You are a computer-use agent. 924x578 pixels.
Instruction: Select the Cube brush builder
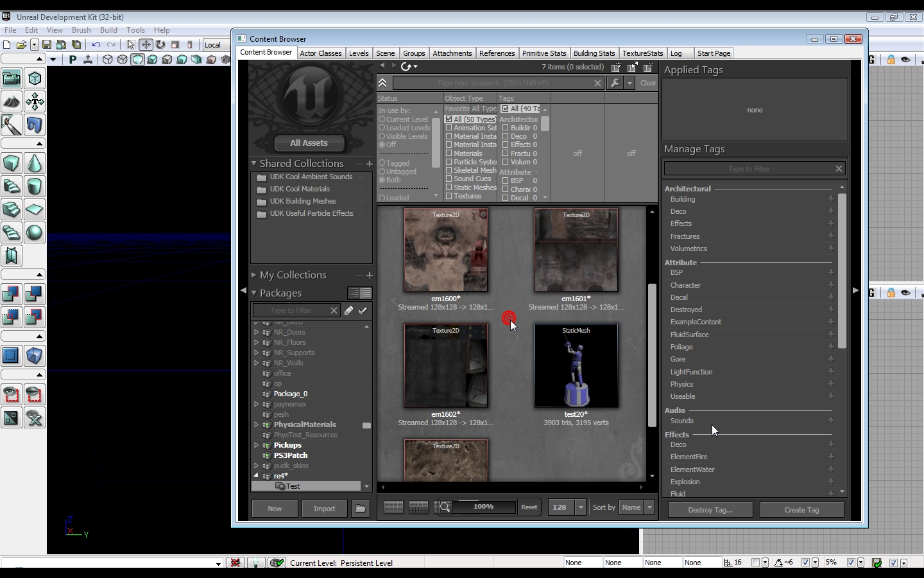tap(11, 163)
